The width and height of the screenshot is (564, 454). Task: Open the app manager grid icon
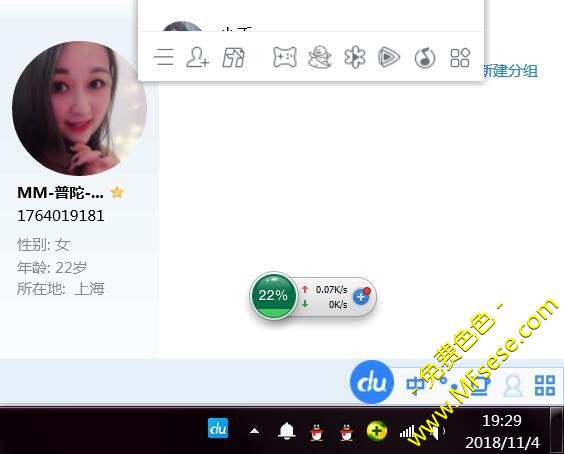pyautogui.click(x=460, y=58)
